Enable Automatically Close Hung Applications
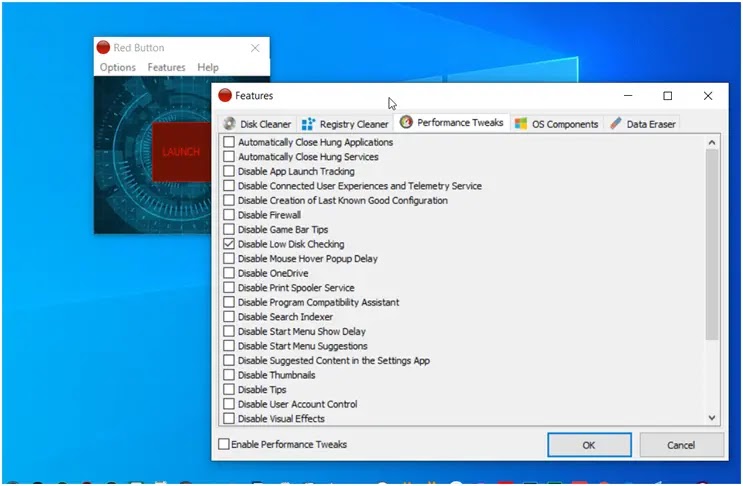Screen dimensions: 743x486 tap(229, 142)
